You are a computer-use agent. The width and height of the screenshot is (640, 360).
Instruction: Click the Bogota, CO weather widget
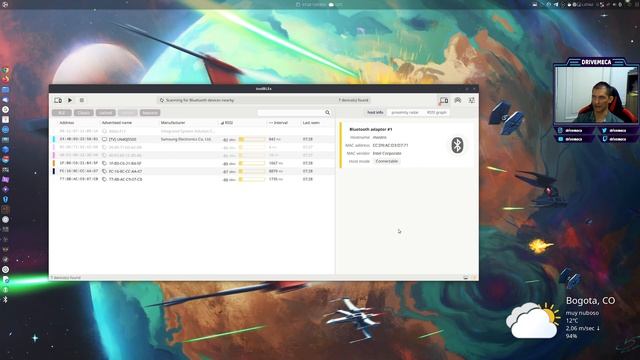tap(560, 318)
